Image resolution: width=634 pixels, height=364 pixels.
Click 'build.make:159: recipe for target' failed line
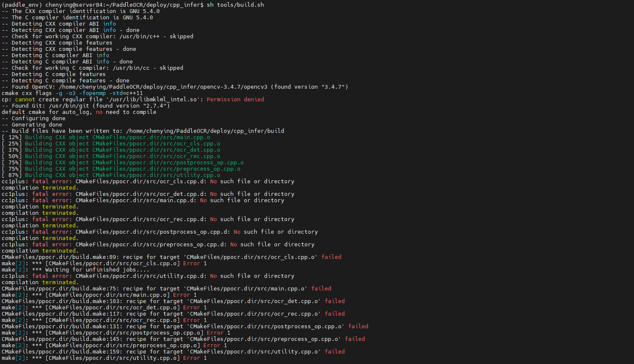(x=173, y=351)
